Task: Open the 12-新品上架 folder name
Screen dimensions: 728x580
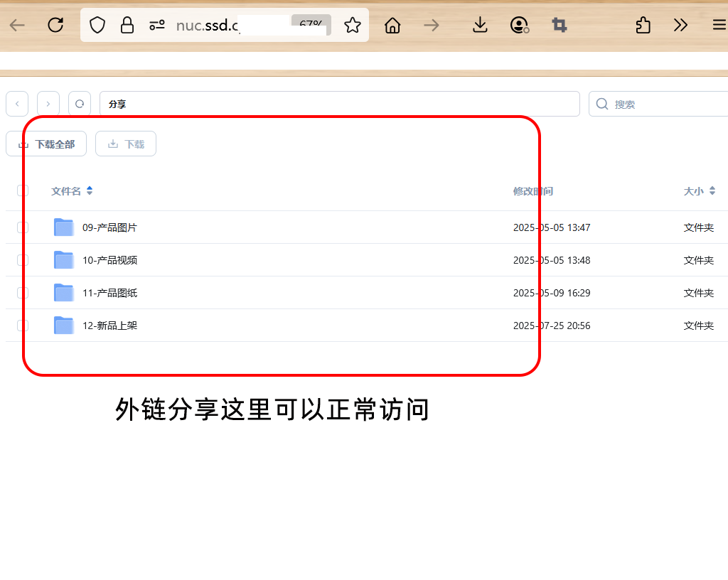Action: click(109, 326)
